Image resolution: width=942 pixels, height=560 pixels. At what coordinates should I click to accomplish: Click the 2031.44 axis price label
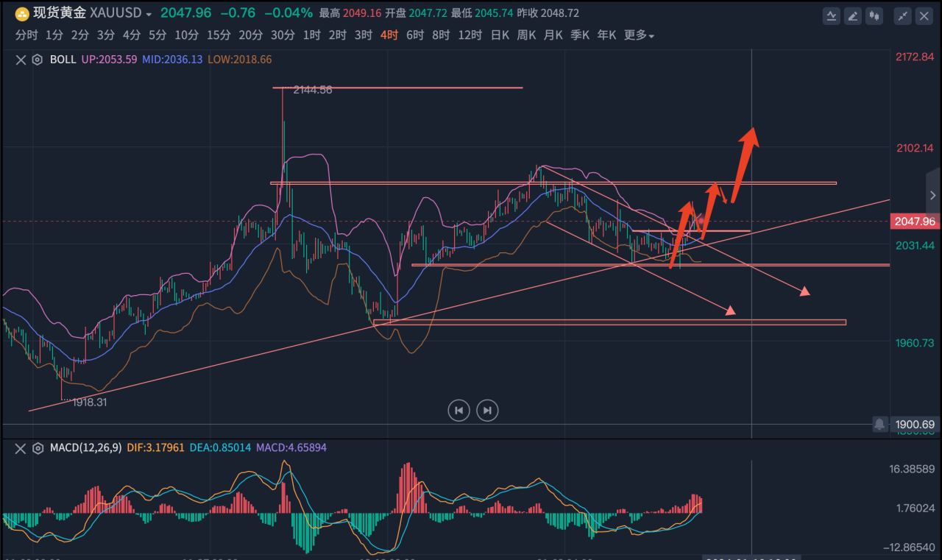pos(915,245)
